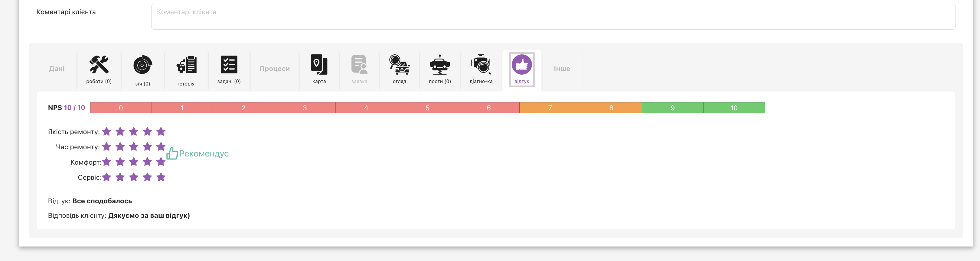The width and height of the screenshot is (980, 261).
Task: Open the історія vehicle history icon
Action: (186, 65)
